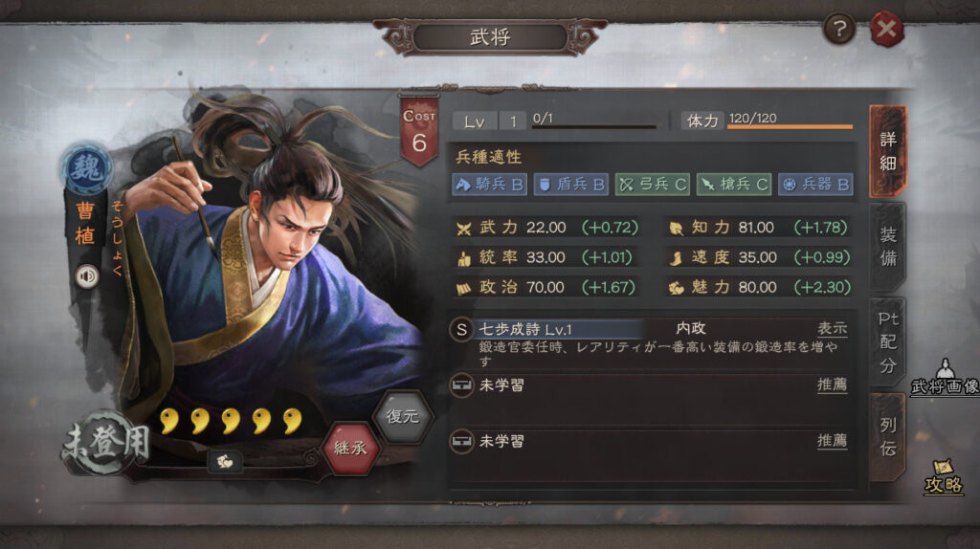
Task: Click 表示 link for 七歩成詩 skill
Action: (x=832, y=328)
